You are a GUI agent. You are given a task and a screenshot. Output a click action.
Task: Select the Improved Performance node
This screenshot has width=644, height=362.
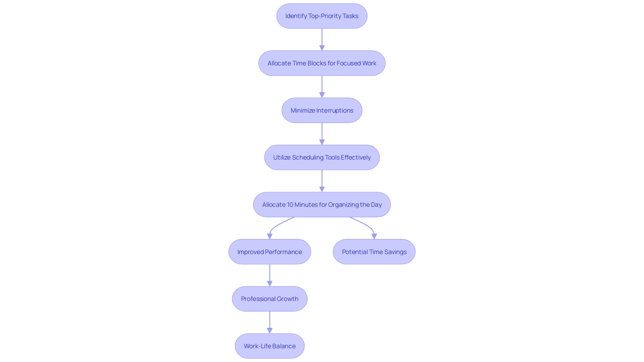pos(269,251)
